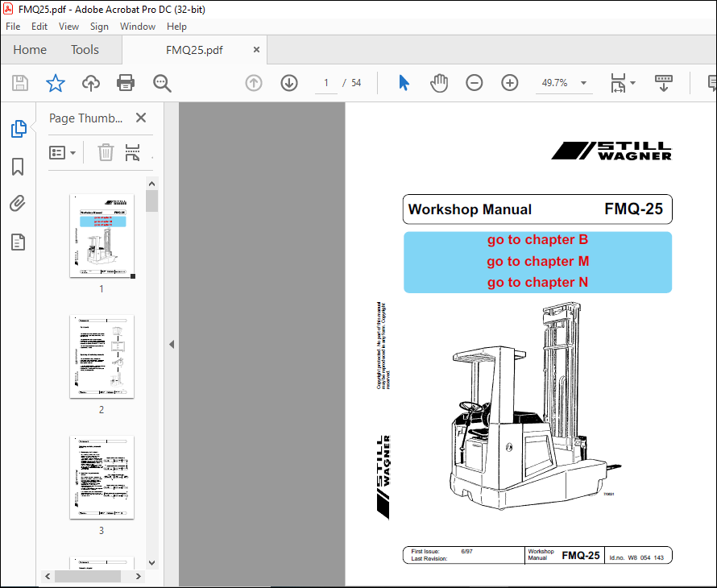717x588 pixels.
Task: Click thumbnails scroll right arrow
Action: (138, 576)
